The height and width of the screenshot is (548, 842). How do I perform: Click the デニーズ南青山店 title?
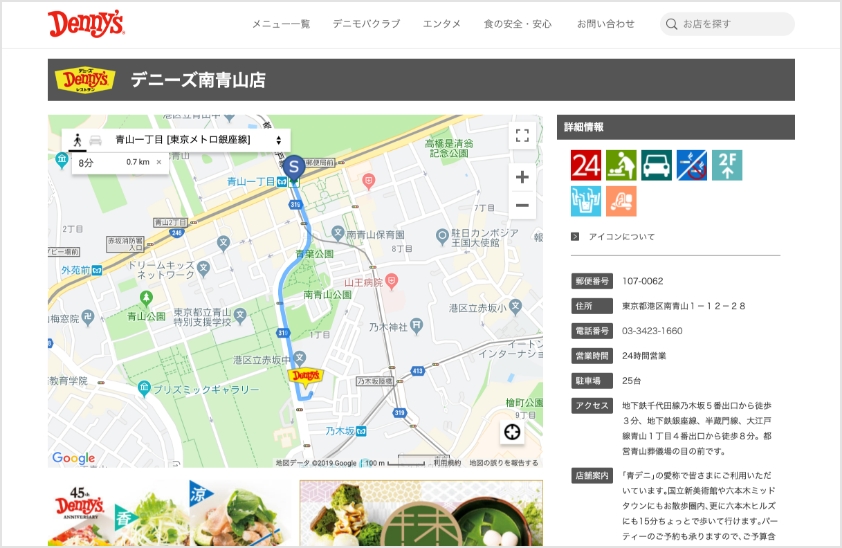pyautogui.click(x=198, y=80)
